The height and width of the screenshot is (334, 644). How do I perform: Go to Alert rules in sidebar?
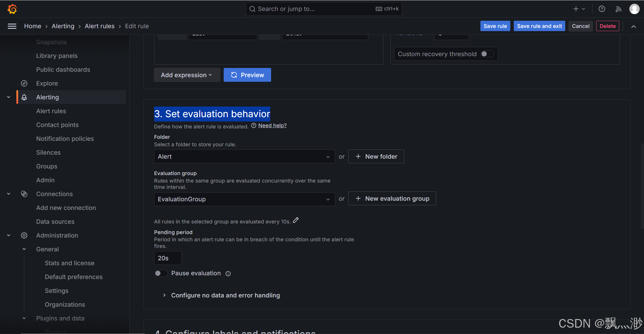pos(51,111)
